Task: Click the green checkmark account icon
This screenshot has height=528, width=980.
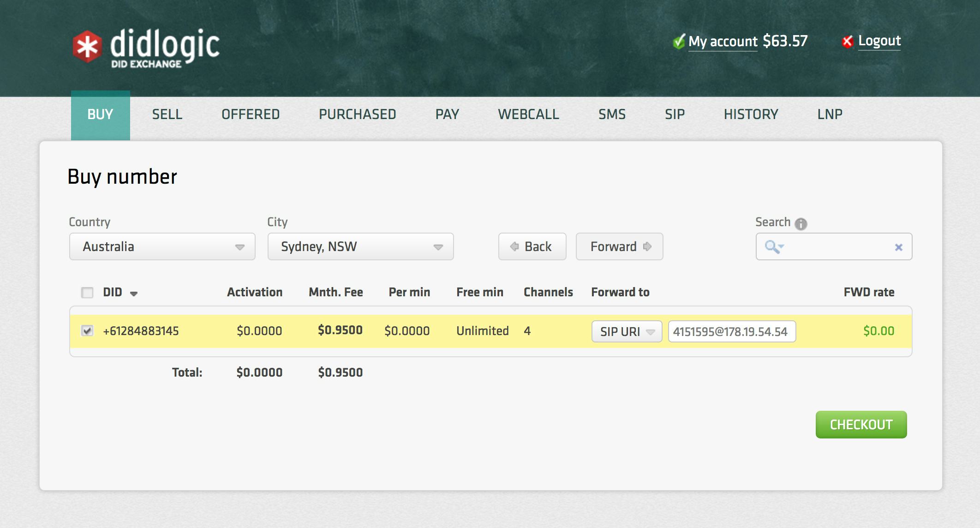Action: click(679, 42)
